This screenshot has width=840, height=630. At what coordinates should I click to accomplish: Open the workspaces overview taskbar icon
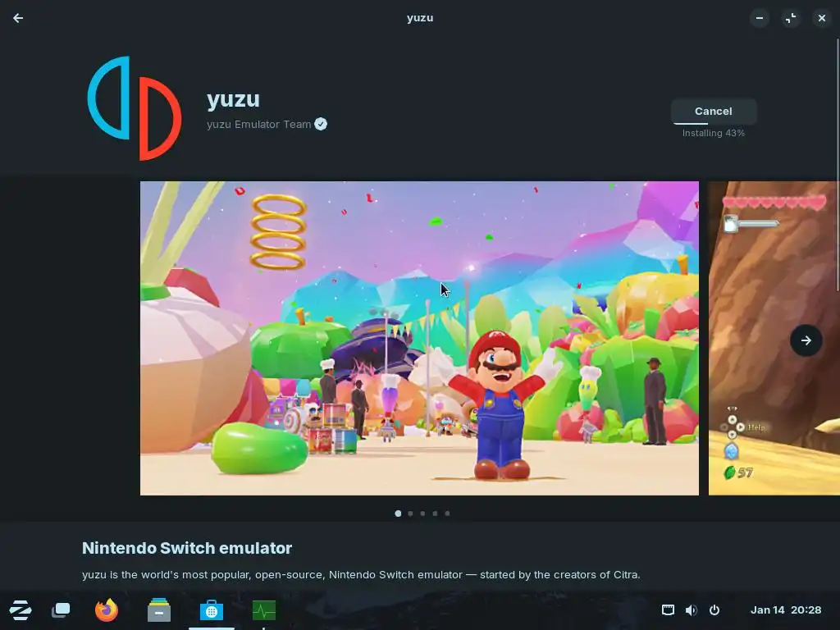pyautogui.click(x=61, y=610)
